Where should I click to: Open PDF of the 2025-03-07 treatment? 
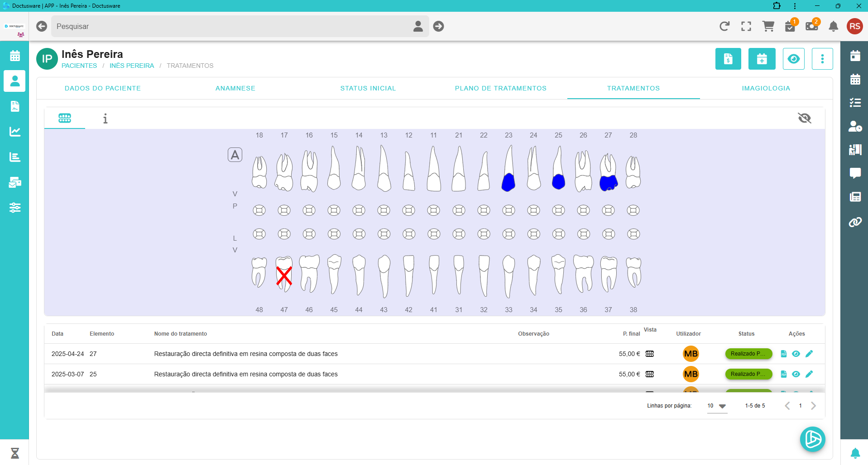(783, 374)
